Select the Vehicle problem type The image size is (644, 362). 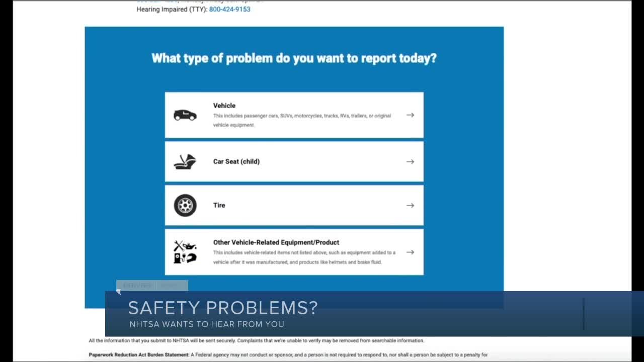tap(294, 115)
